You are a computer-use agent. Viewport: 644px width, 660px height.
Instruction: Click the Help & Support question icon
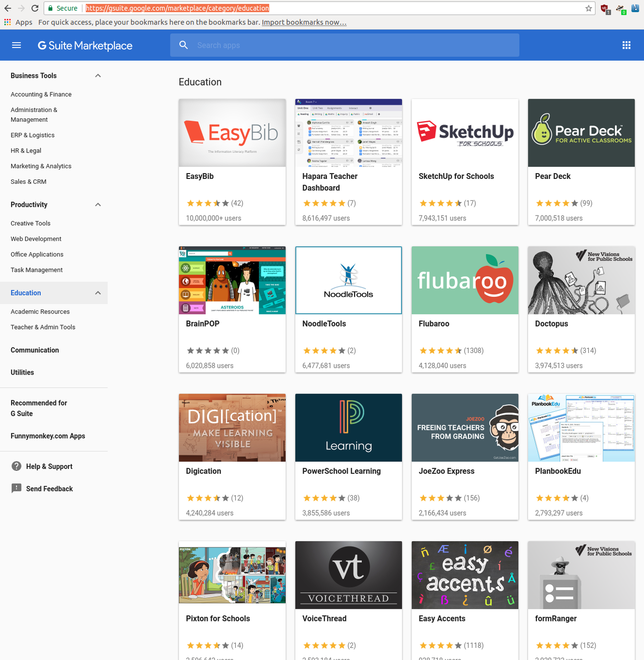pos(17,466)
